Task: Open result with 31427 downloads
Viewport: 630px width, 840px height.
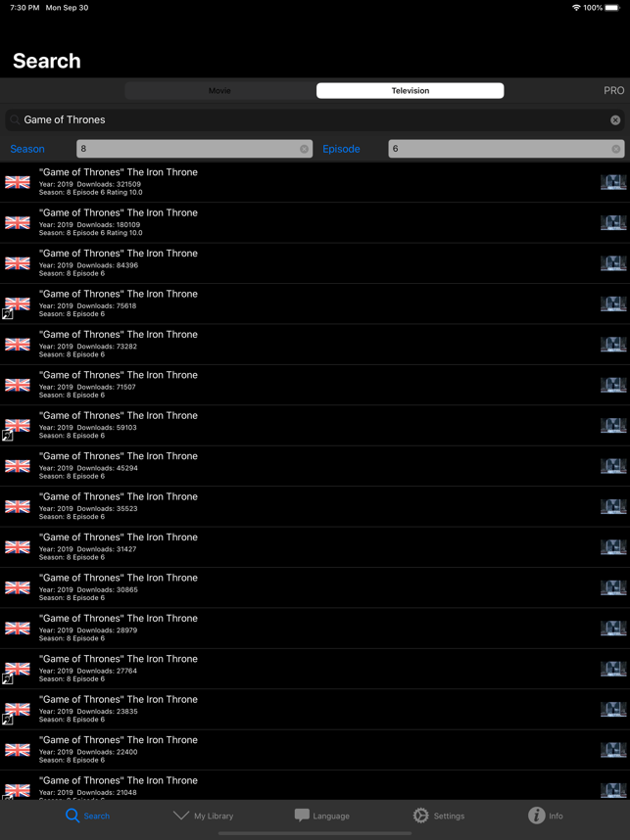Action: 315,547
